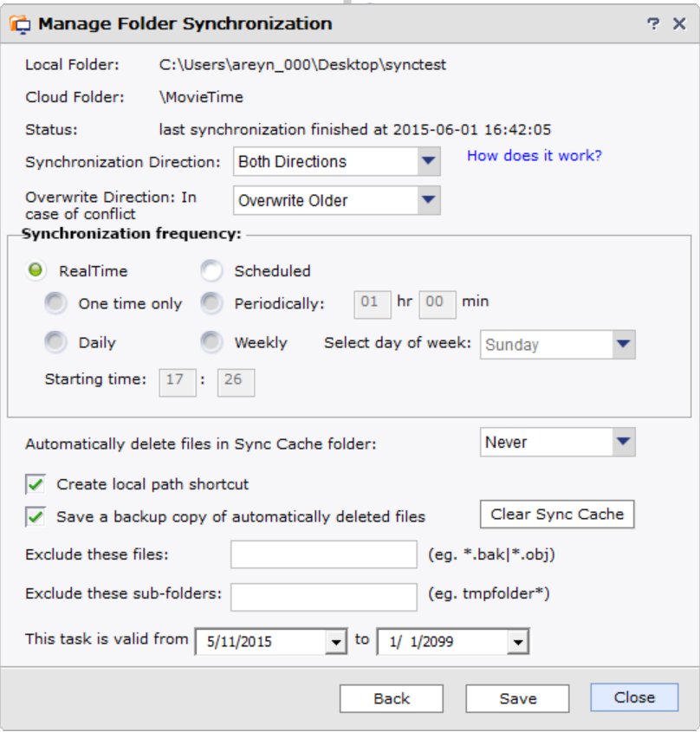Select the Scheduled radio button
700x732 pixels.
click(x=211, y=271)
